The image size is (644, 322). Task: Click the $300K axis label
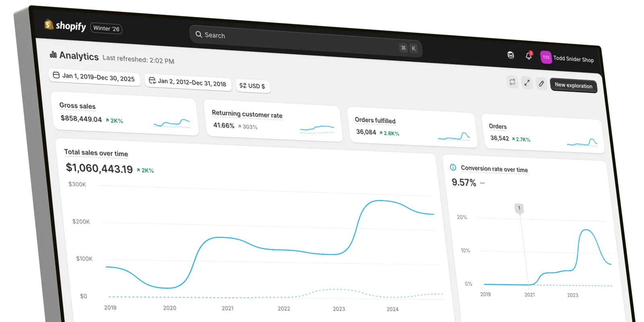77,184
